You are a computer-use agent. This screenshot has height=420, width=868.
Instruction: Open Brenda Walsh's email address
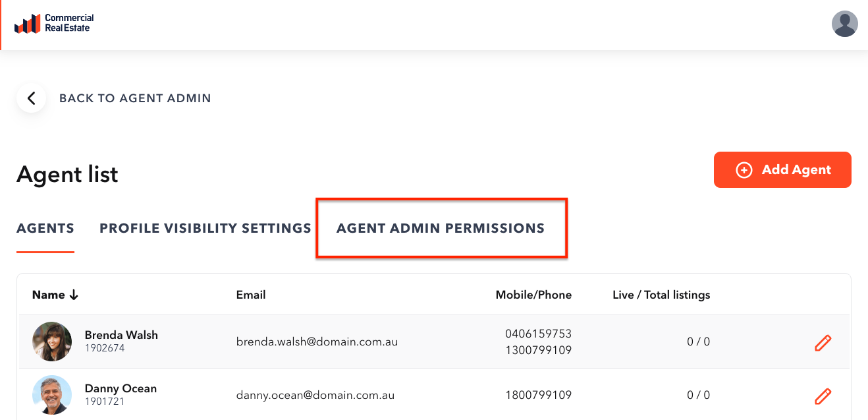point(317,342)
